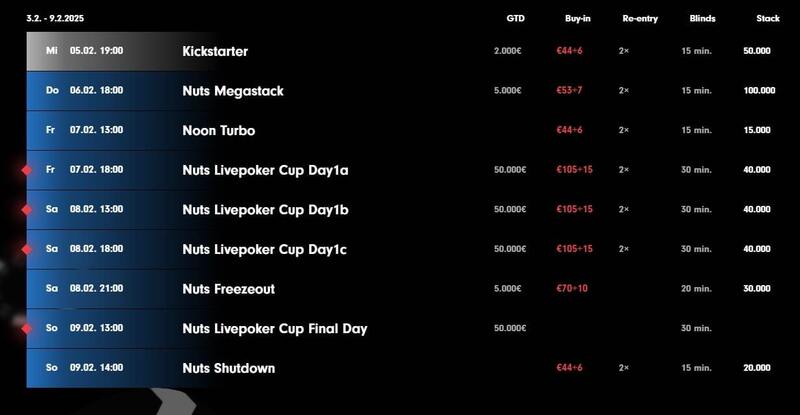Click red diamond marker beside Day1a row
The image size is (800, 415).
click(x=27, y=170)
